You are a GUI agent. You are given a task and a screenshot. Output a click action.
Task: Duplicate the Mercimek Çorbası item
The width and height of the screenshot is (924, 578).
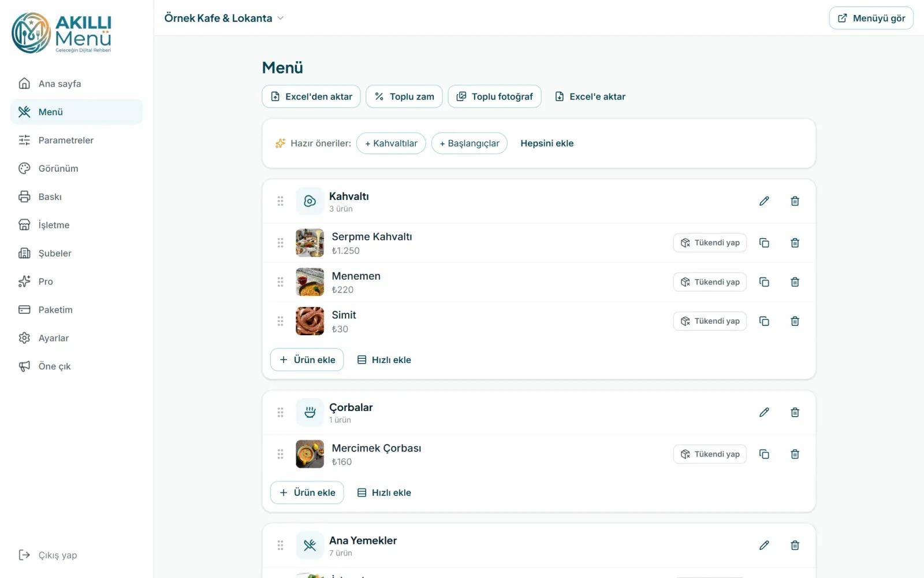764,454
